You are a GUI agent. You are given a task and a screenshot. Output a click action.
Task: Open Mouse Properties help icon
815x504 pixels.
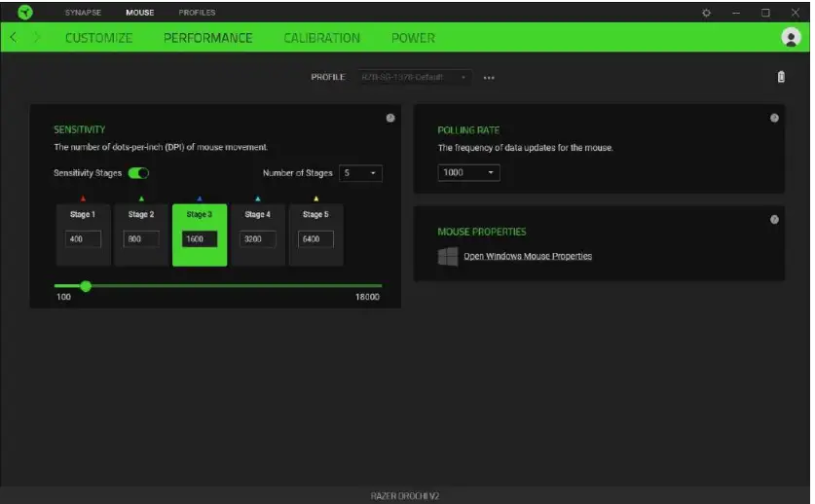coord(774,220)
